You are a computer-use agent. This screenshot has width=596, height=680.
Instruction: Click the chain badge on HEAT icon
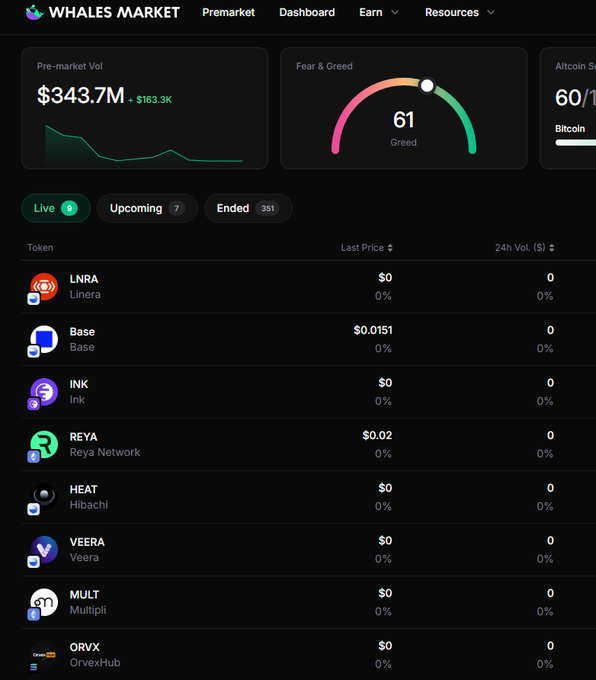(33, 509)
